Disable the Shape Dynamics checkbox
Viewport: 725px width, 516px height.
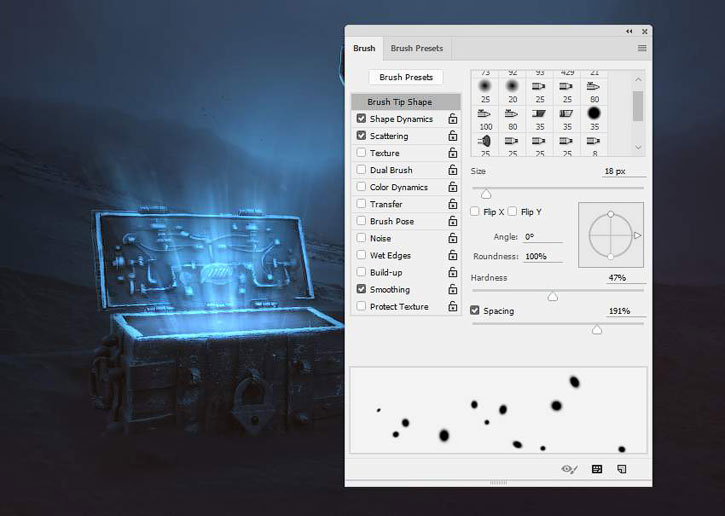pyautogui.click(x=361, y=119)
